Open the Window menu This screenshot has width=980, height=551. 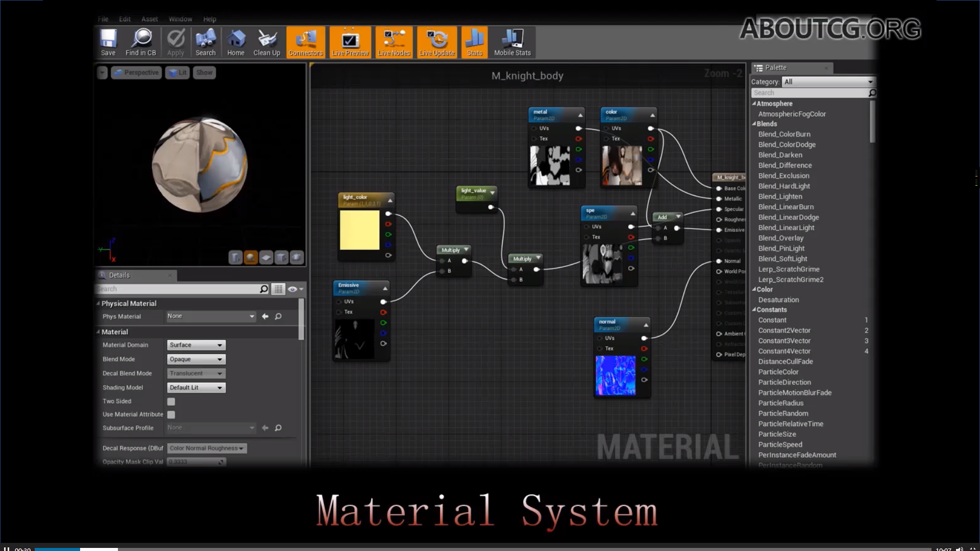181,19
